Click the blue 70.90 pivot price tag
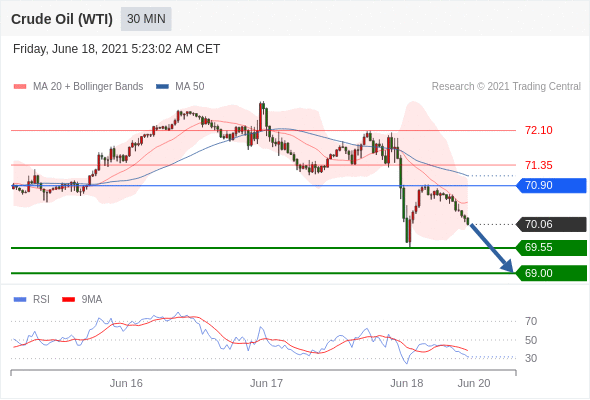This screenshot has width=590, height=400. click(x=551, y=186)
